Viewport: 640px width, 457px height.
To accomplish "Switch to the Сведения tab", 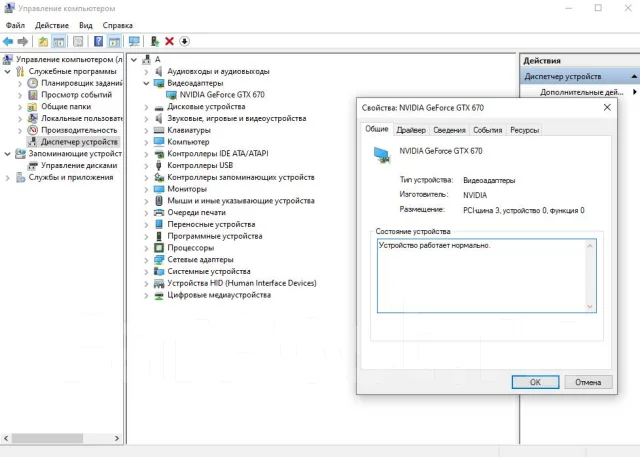I will (x=449, y=130).
